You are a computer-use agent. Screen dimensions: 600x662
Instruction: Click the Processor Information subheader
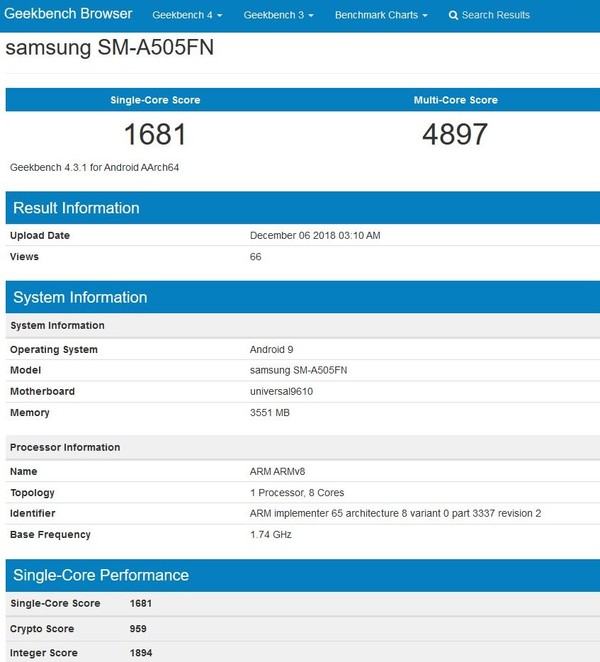click(x=65, y=448)
